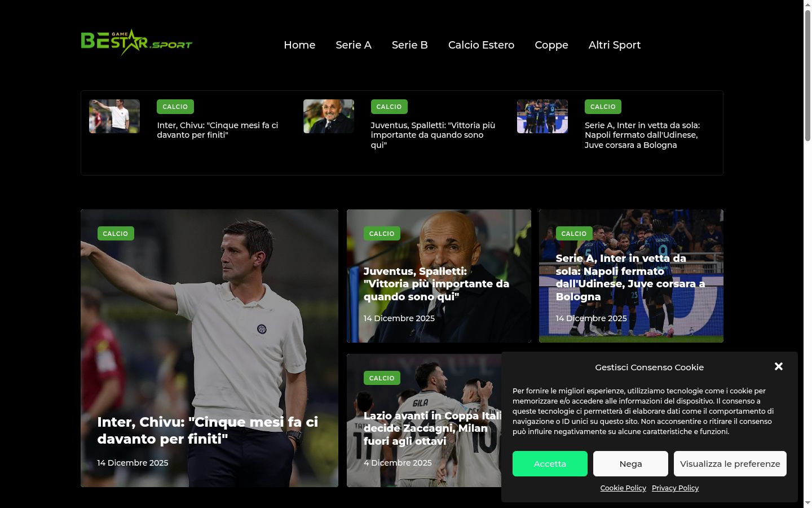Open card title 'Lazio avanti in Coppa Italia'
The height and width of the screenshot is (508, 812).
[x=433, y=428]
